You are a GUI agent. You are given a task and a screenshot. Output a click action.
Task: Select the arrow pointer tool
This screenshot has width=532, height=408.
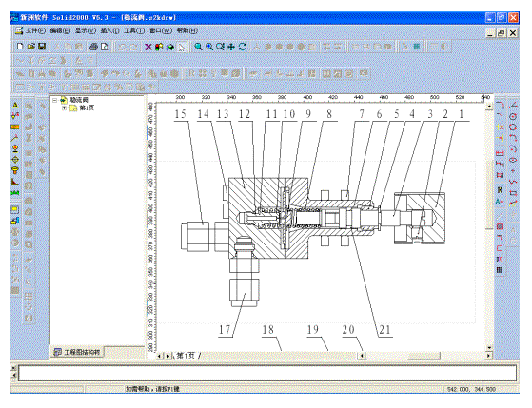(x=182, y=48)
